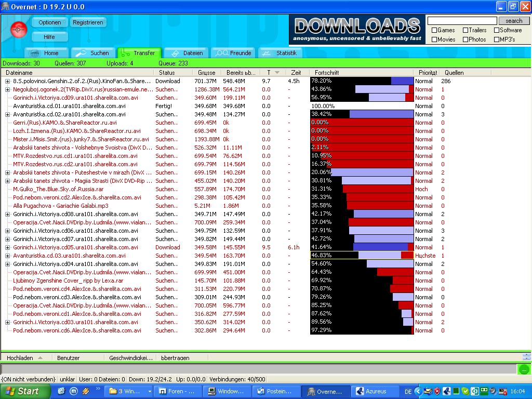Expand the 8.5.polovinoi.Genshin download row

[x=7, y=81]
